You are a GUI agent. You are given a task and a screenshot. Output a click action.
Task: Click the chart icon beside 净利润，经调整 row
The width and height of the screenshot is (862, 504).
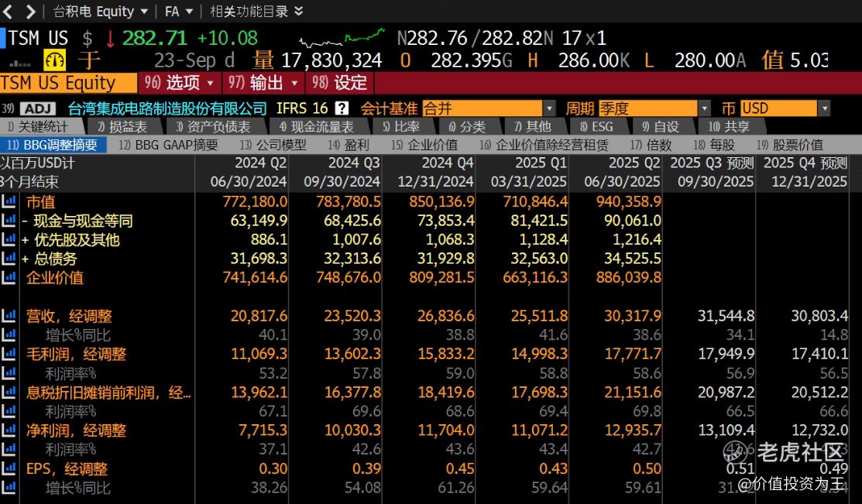click(x=9, y=430)
